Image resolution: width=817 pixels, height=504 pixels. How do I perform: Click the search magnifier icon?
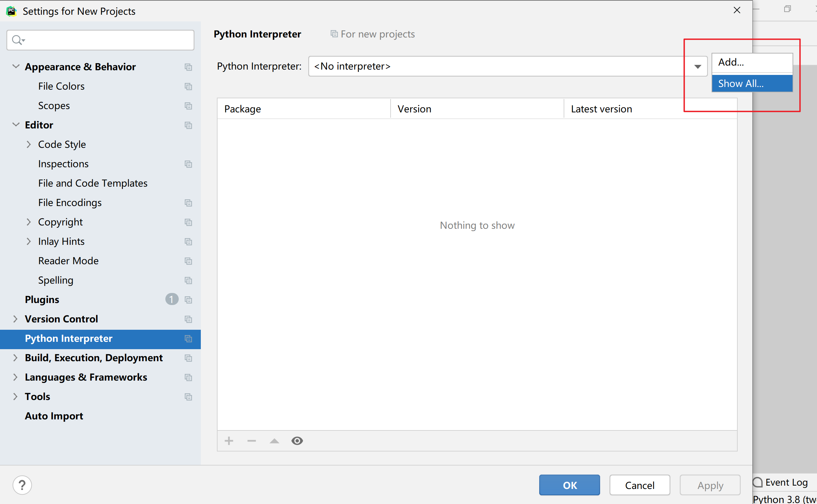click(17, 40)
